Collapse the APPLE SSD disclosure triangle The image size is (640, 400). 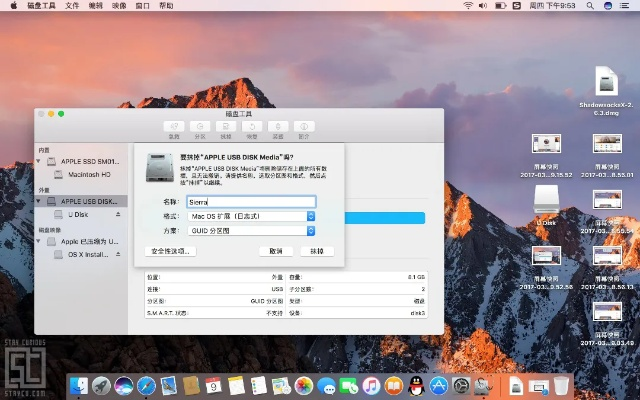click(40, 161)
